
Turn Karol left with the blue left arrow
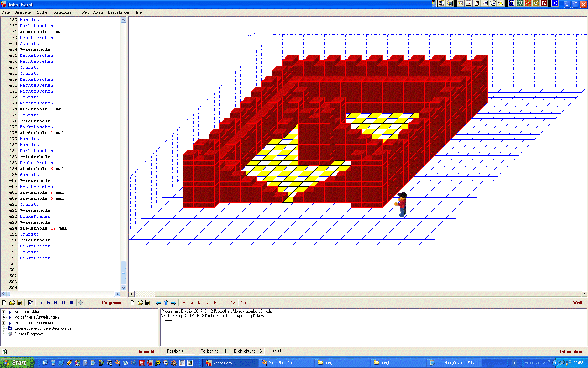pyautogui.click(x=159, y=303)
